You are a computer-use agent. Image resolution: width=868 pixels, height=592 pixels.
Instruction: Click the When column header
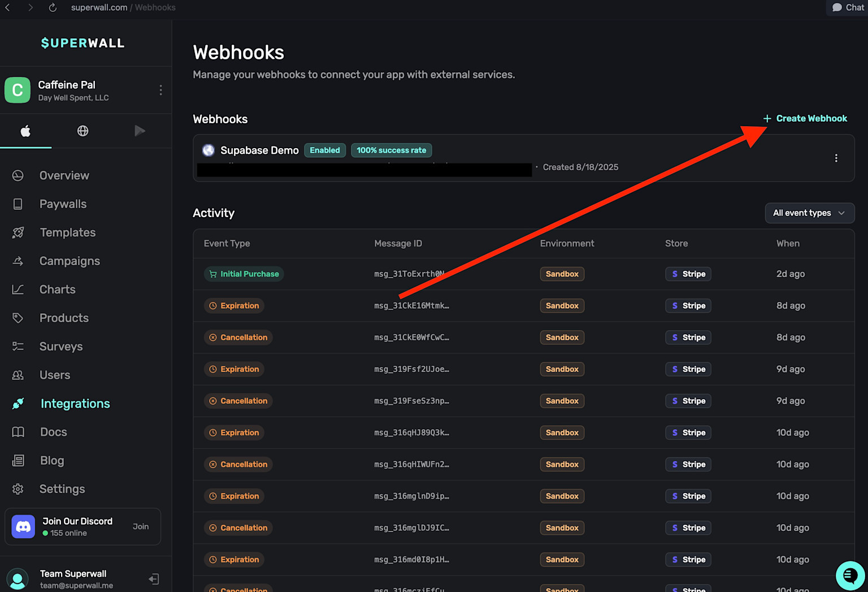click(788, 243)
